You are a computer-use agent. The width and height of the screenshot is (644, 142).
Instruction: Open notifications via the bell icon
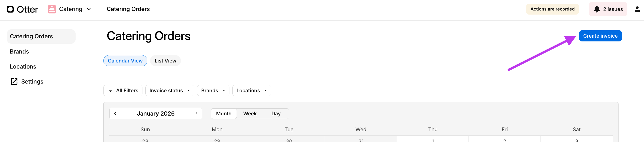tap(597, 9)
